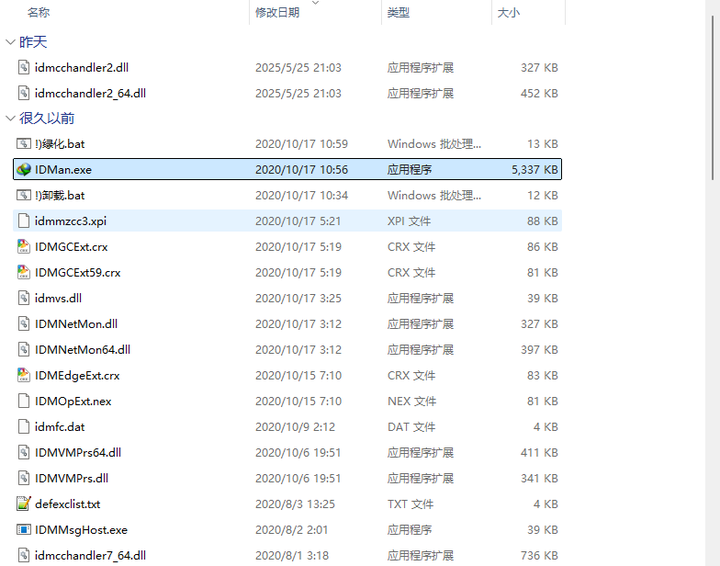Screen dimensions: 720x566
Task: Sort files by 修改日期 column header
Action: point(277,13)
